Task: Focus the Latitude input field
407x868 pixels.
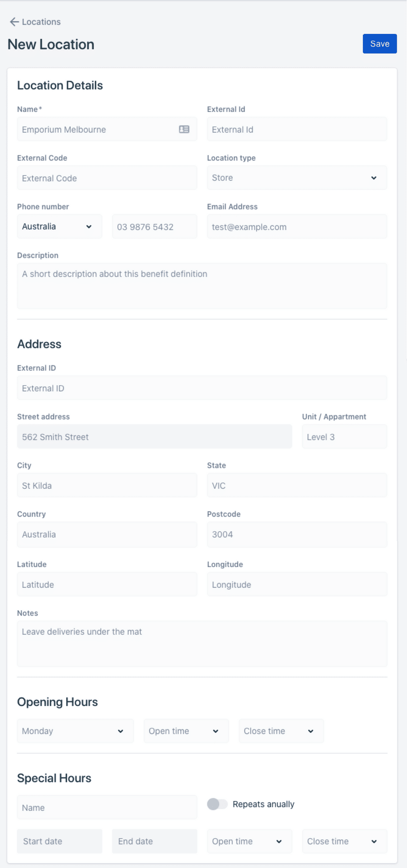Action: [x=107, y=585]
